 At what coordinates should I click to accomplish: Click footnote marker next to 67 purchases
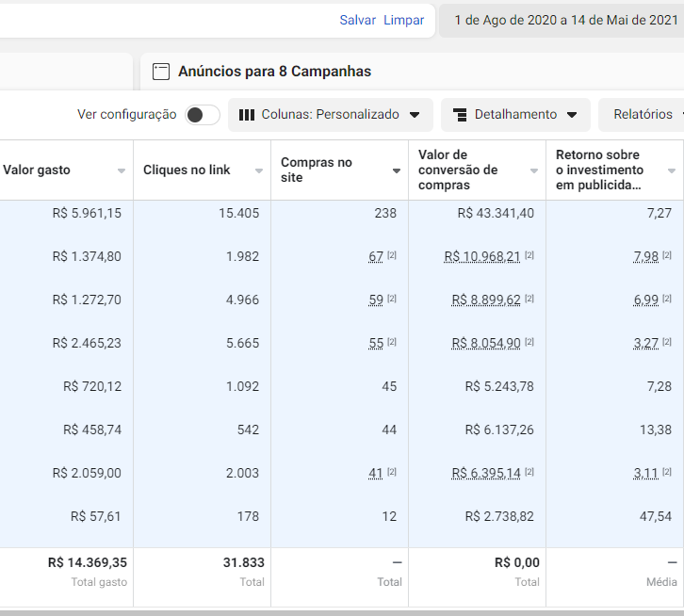point(392,255)
